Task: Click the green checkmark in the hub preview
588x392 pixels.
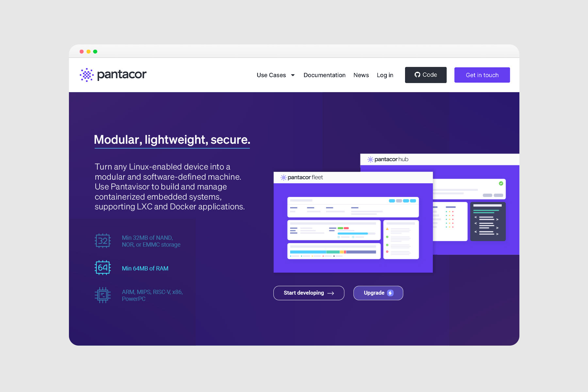Action: tap(501, 184)
